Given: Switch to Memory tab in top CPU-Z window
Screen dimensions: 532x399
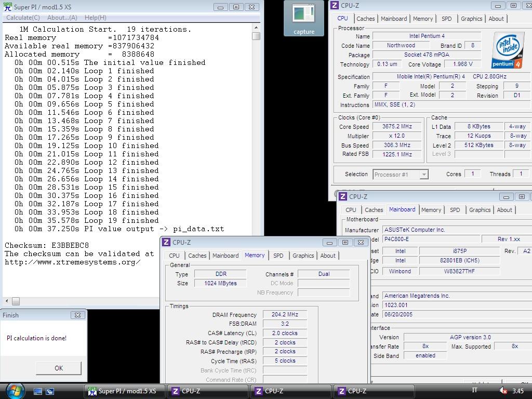Looking at the screenshot, I should coord(423,19).
